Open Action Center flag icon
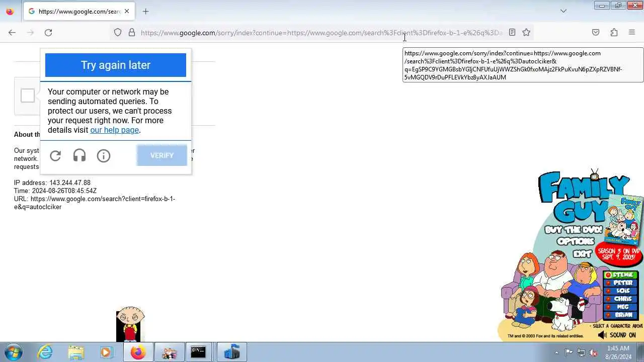This screenshot has width=644, height=362. 569,352
